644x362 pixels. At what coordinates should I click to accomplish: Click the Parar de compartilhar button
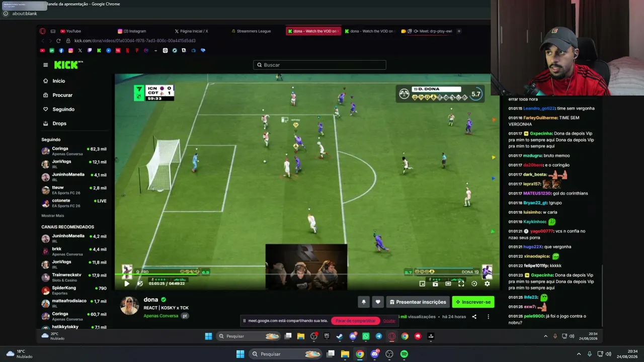pos(355,321)
